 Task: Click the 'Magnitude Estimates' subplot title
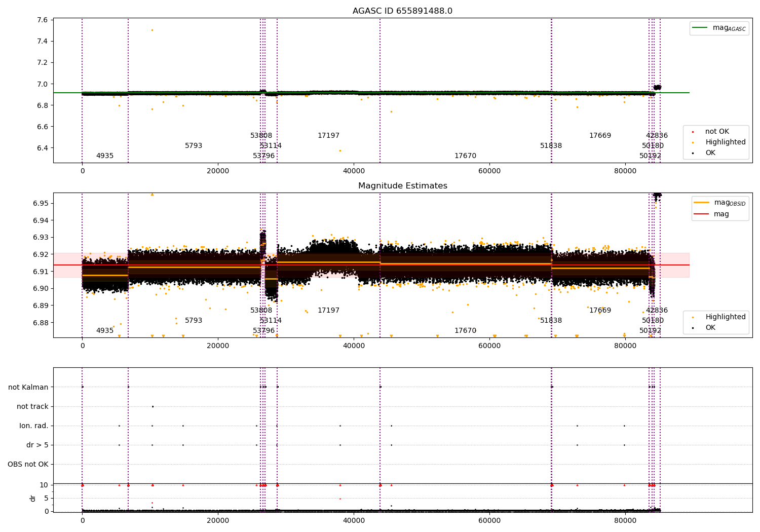point(402,186)
